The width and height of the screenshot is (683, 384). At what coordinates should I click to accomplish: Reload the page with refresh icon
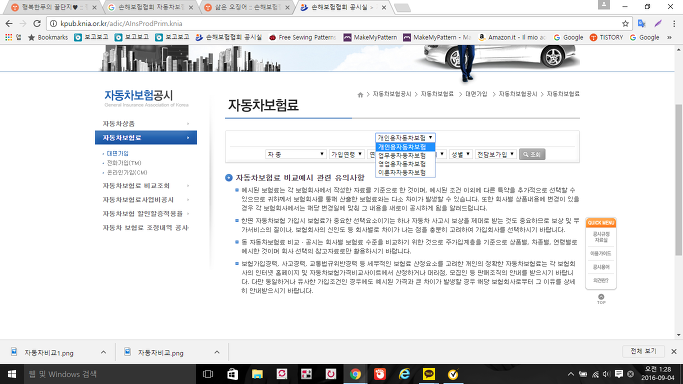click(37, 24)
